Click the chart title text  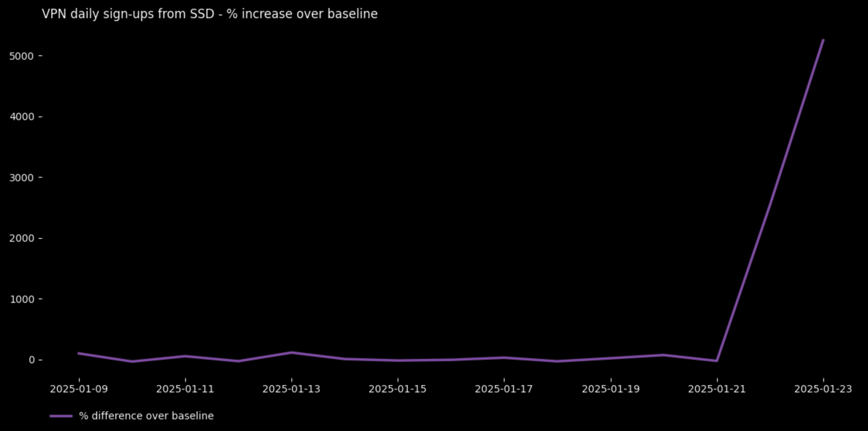point(210,14)
